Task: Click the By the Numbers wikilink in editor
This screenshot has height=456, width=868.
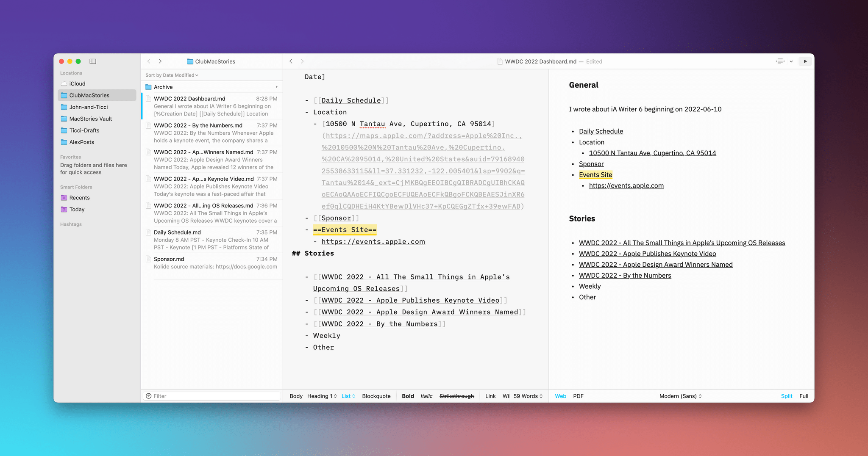Action: click(x=379, y=324)
